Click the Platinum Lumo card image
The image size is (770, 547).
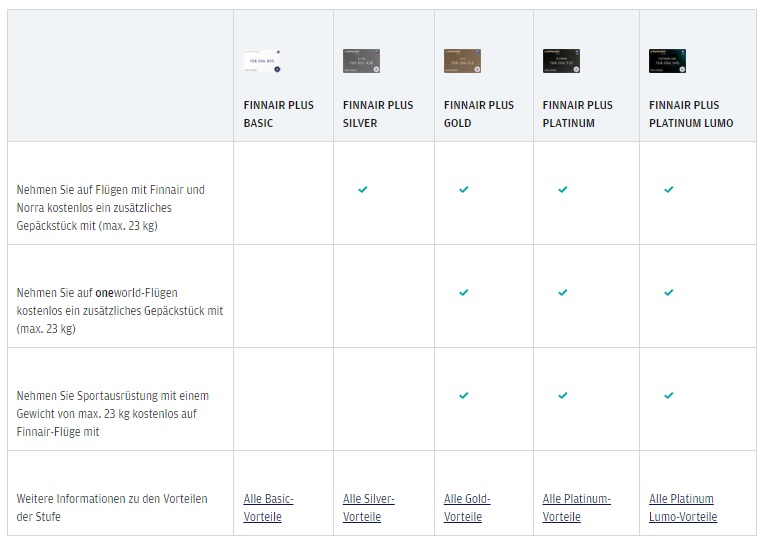click(668, 61)
